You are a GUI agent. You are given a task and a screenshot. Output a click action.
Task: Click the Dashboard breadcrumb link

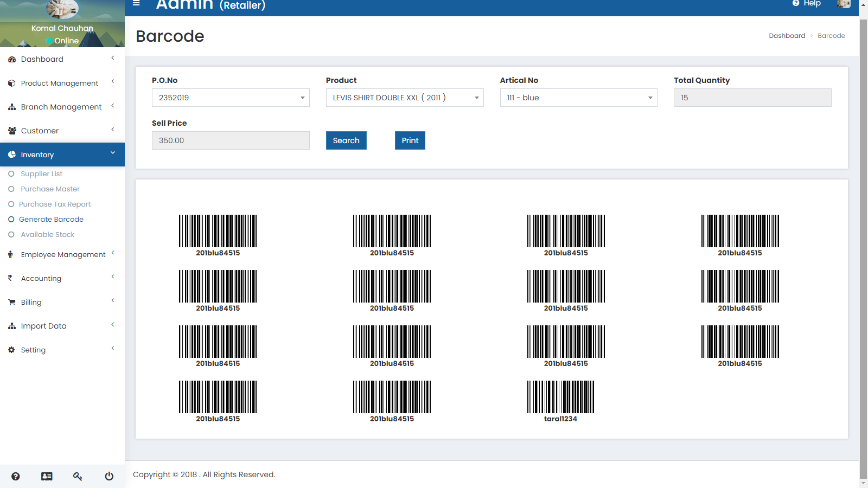click(787, 35)
